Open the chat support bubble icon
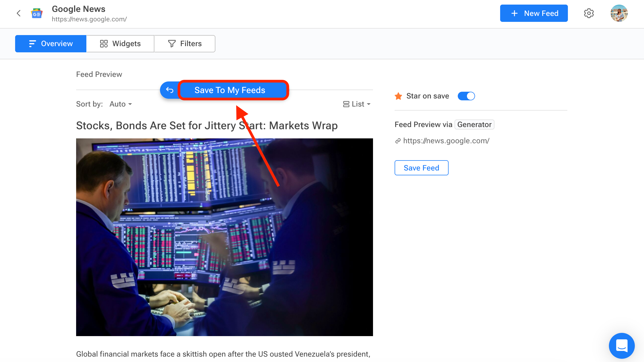Image resolution: width=644 pixels, height=362 pixels. click(x=622, y=346)
